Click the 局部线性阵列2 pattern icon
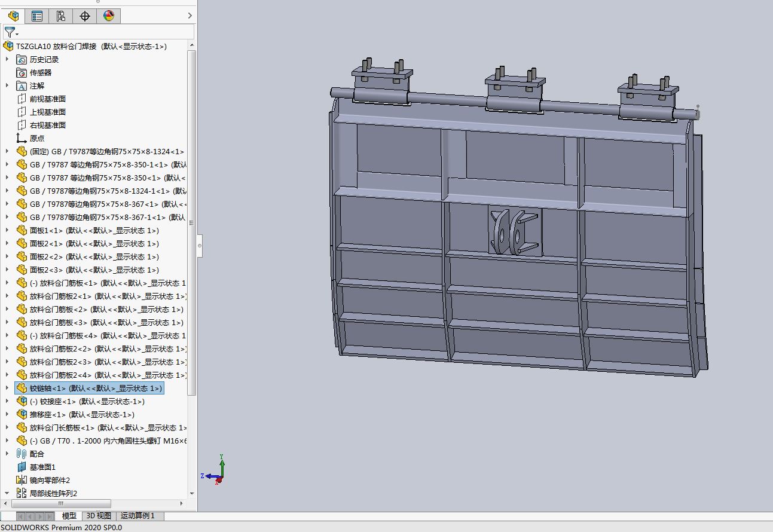The width and height of the screenshot is (773, 532). tap(22, 493)
